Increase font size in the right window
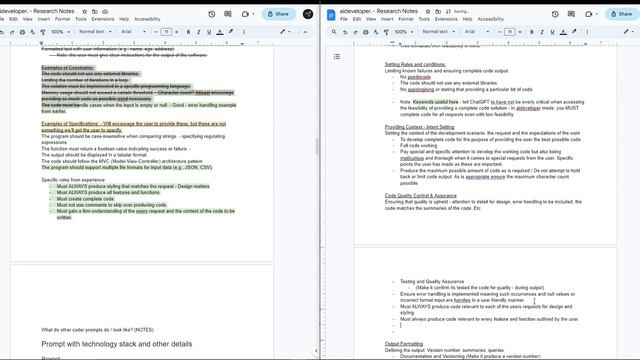 pos(520,32)
